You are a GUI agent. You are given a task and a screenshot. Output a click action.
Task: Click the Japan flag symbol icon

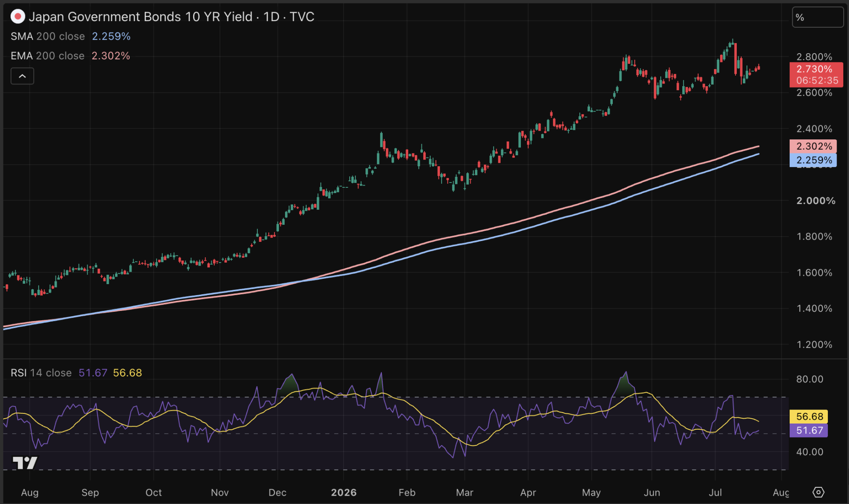[18, 17]
